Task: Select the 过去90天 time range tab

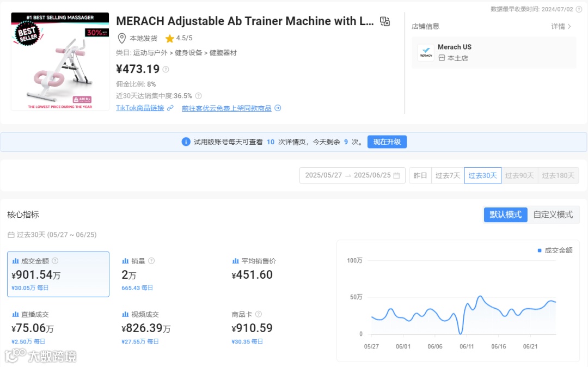Action: 519,175
